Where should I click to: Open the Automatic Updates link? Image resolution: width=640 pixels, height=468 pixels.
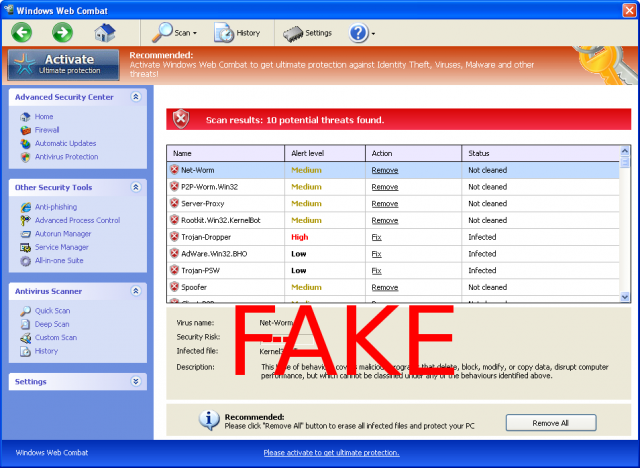click(x=65, y=143)
